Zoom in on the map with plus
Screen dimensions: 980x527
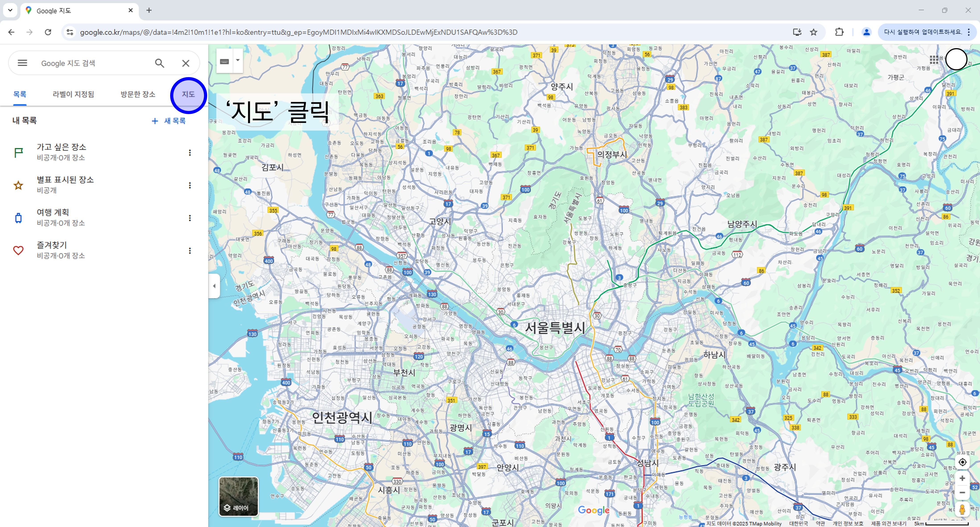(962, 478)
